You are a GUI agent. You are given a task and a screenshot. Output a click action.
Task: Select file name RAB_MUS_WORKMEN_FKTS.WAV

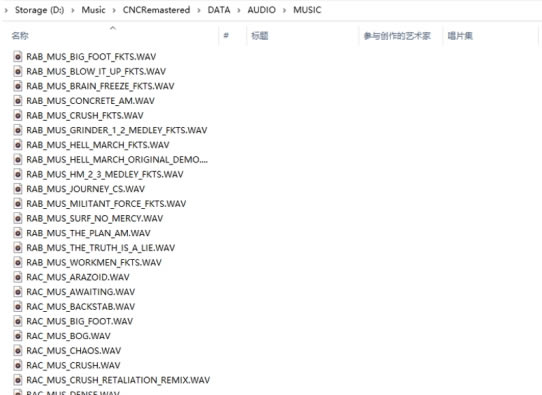[x=94, y=263]
